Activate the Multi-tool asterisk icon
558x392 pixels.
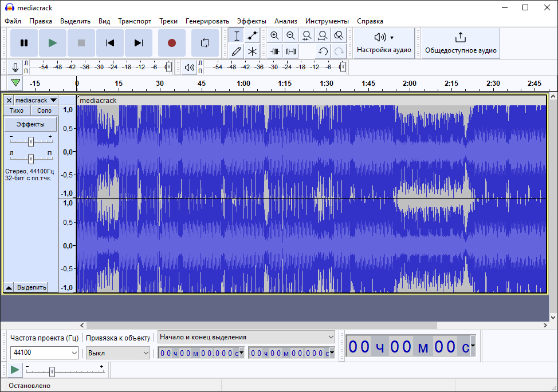tap(252, 51)
